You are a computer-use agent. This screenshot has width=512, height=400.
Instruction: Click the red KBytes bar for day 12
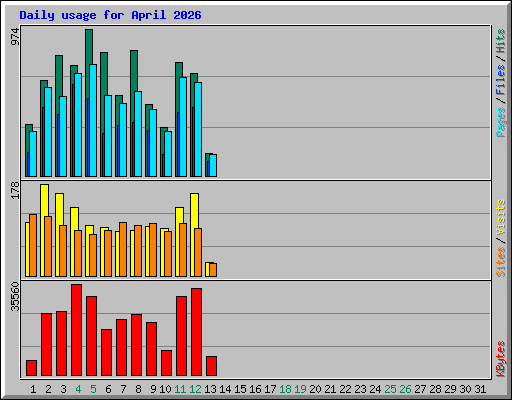coord(197,332)
